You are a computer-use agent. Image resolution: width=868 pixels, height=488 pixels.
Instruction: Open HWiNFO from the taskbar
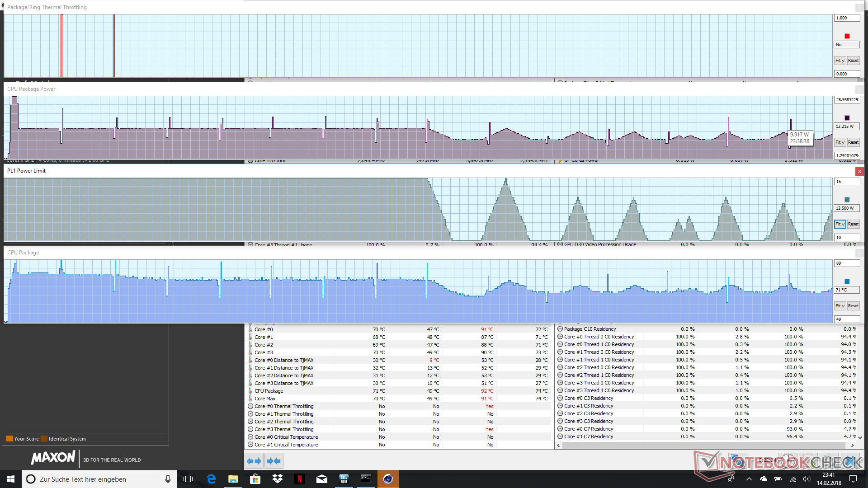point(344,479)
